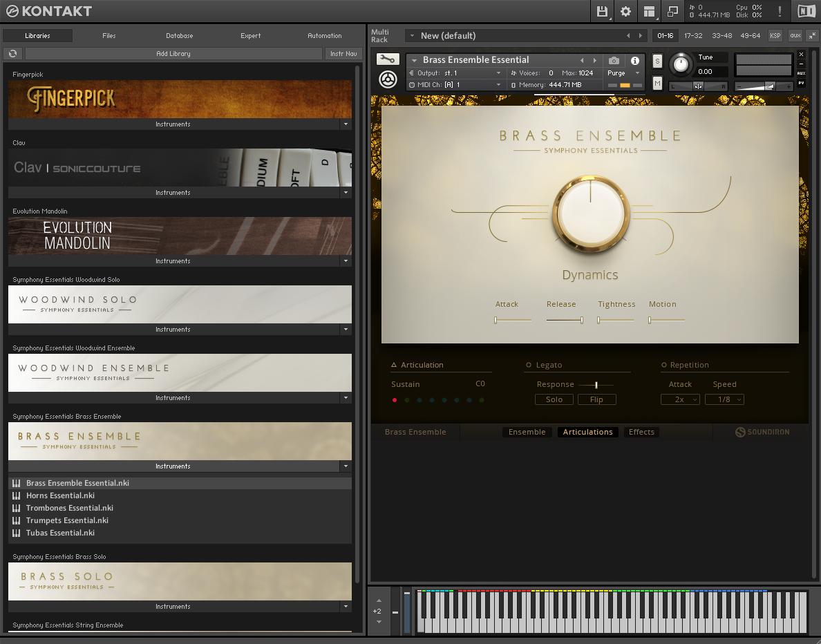
Task: Go to previous instrument arrow in header
Action: tap(583, 60)
